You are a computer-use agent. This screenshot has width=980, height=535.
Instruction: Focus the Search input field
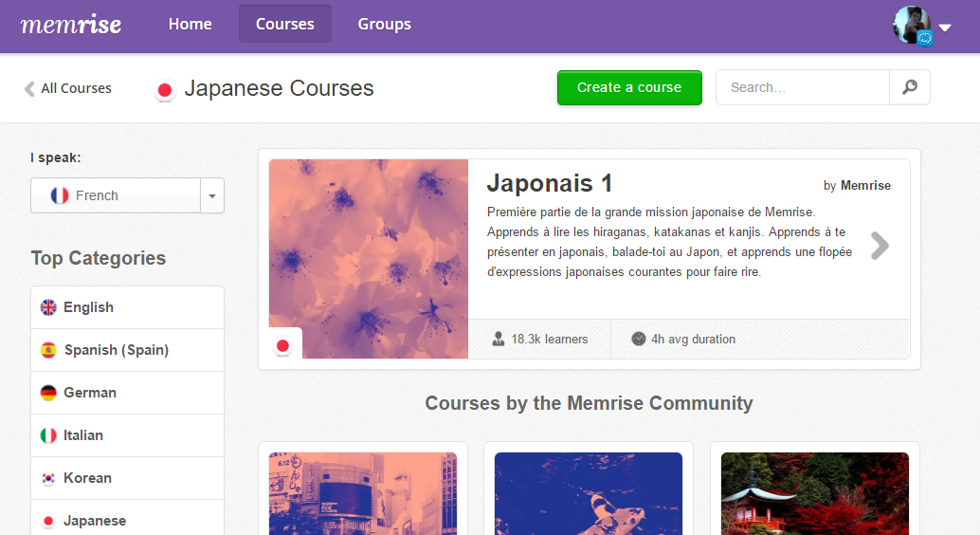click(x=803, y=87)
